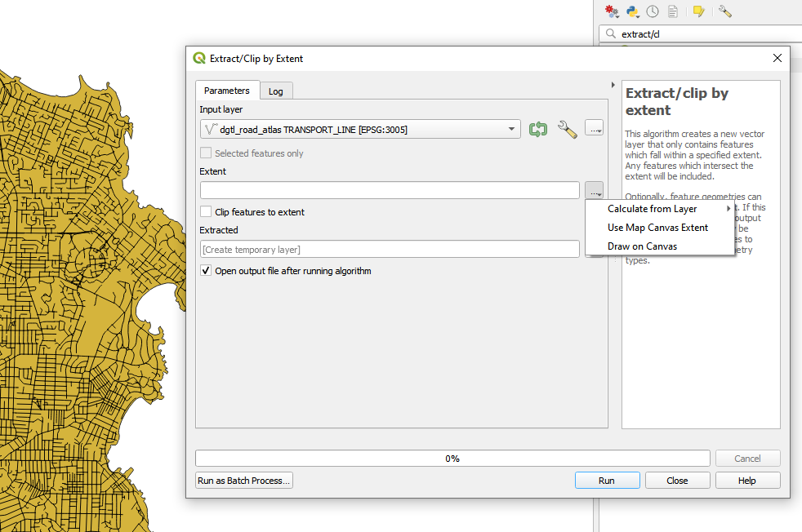Open processing toolbox models gear icon
This screenshot has width=802, height=532.
(x=612, y=11)
